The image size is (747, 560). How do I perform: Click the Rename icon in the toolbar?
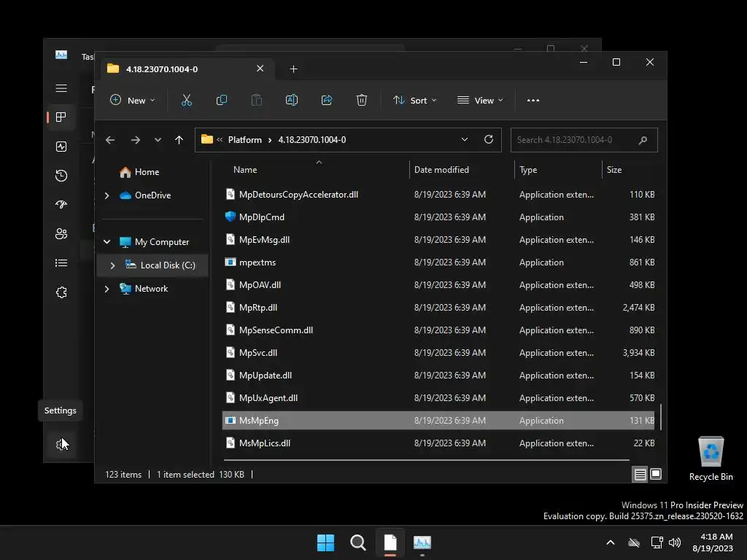(x=292, y=100)
